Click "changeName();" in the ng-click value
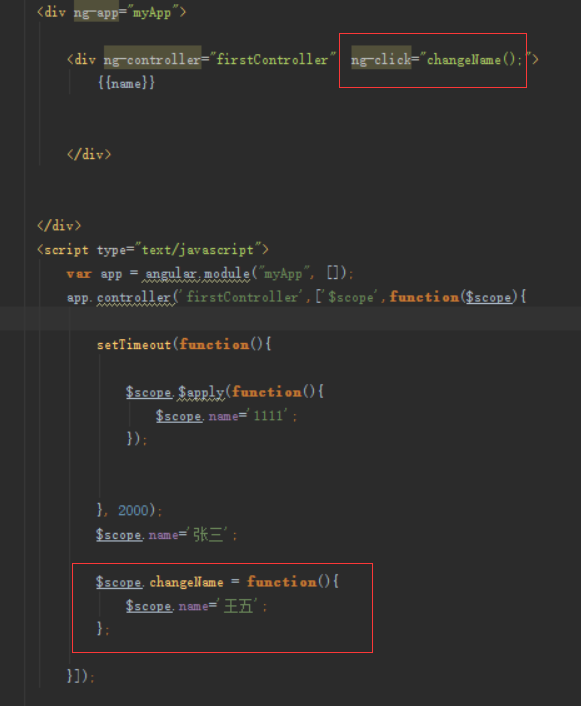This screenshot has height=706, width=581. (474, 59)
